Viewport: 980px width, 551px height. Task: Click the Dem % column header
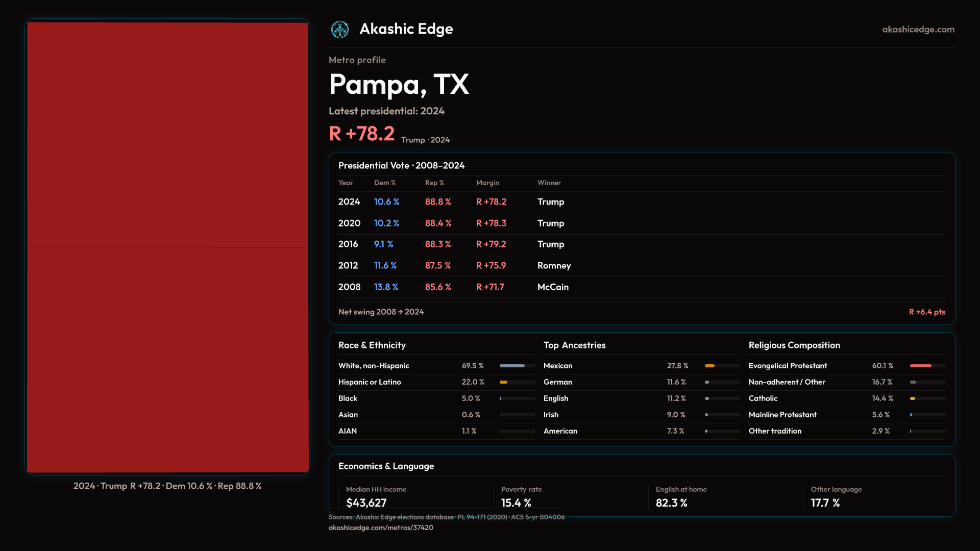(x=384, y=183)
